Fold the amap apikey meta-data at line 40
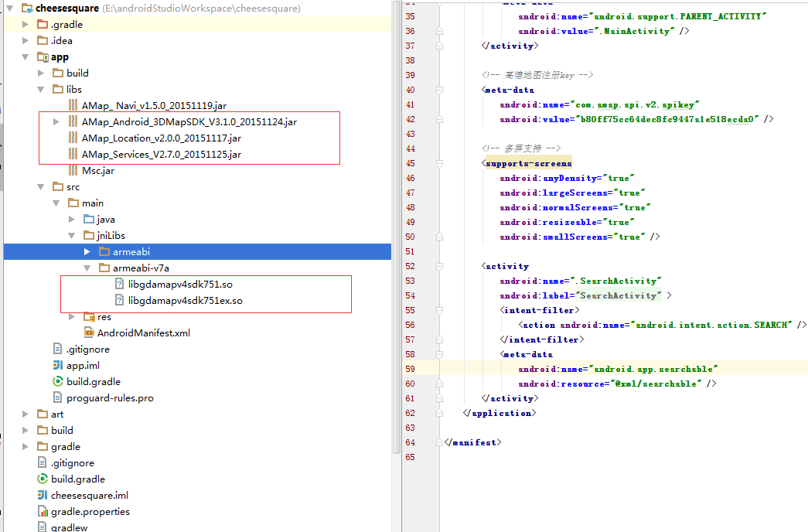This screenshot has height=532, width=808. (439, 90)
